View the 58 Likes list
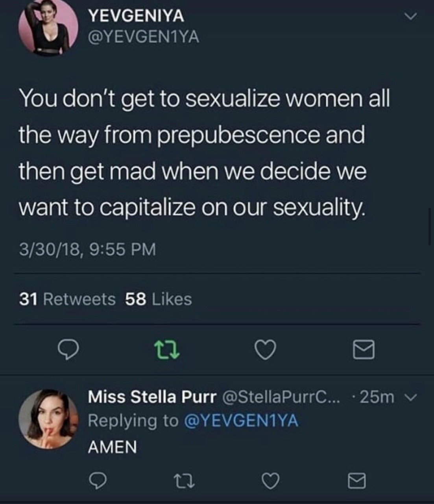This screenshot has height=504, width=434. click(159, 299)
